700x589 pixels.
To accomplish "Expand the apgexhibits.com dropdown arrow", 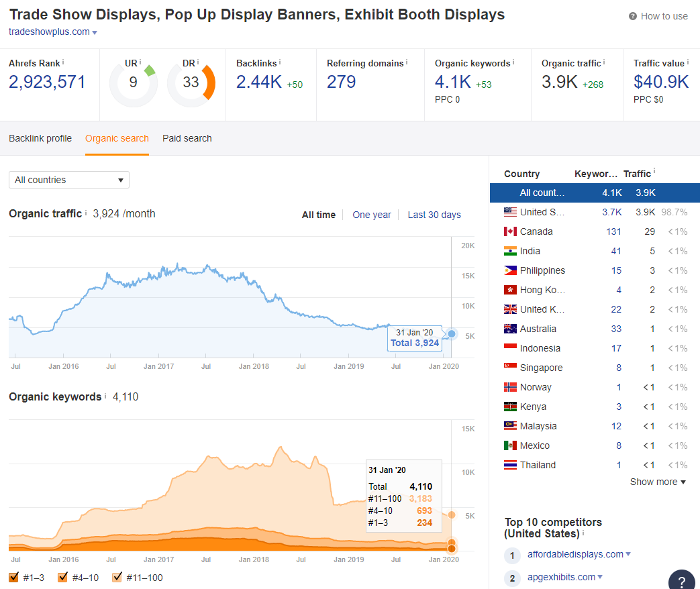I will (600, 577).
